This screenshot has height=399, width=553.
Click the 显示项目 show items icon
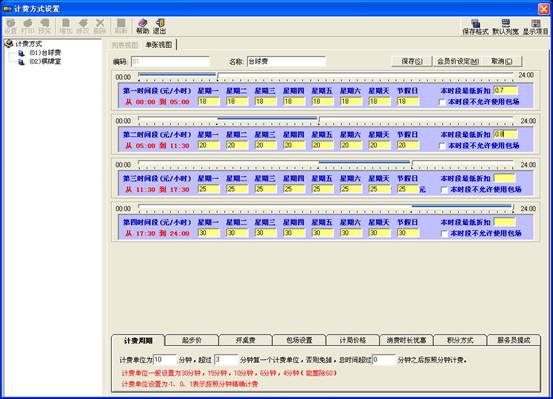(535, 27)
